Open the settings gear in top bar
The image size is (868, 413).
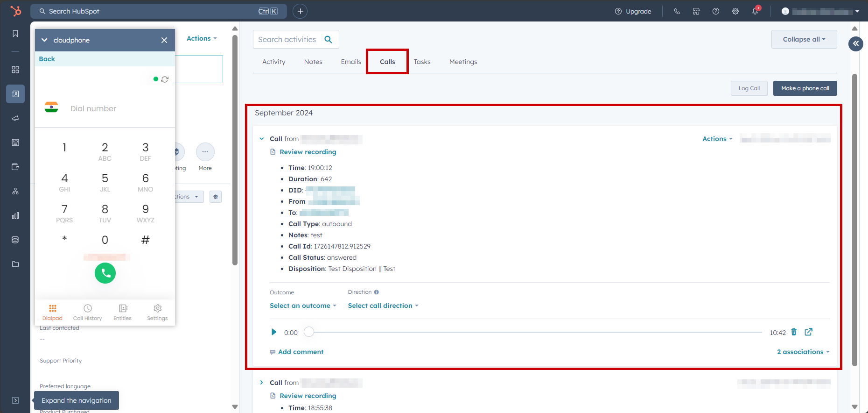tap(735, 11)
